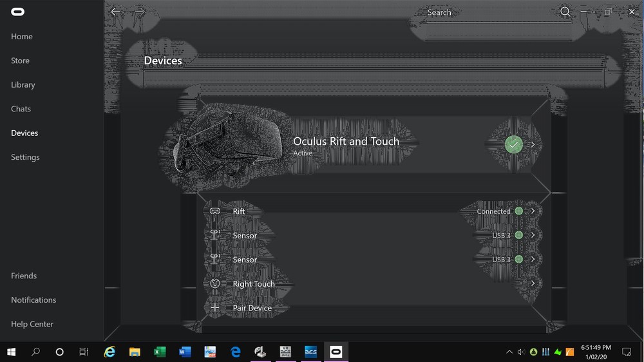Viewport: 644px width, 362px height.
Task: Open the Settings section
Action: [26, 157]
